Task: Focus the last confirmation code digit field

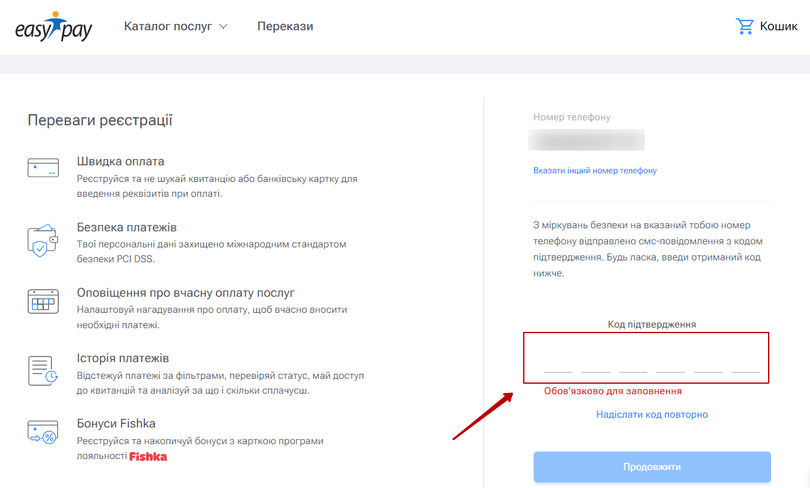Action: pos(745,361)
